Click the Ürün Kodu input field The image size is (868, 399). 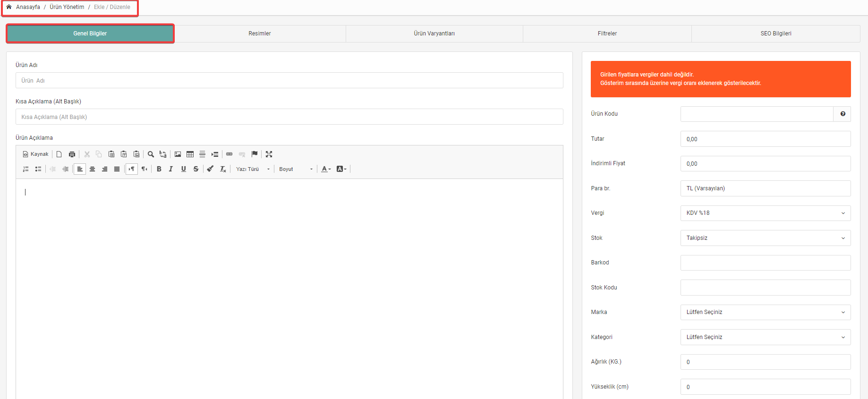click(757, 114)
